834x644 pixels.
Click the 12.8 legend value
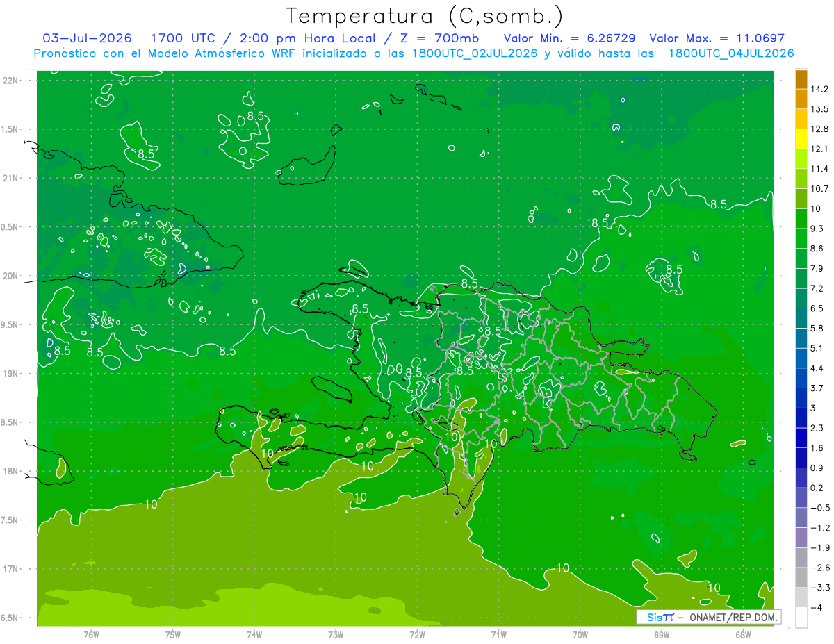[819, 129]
